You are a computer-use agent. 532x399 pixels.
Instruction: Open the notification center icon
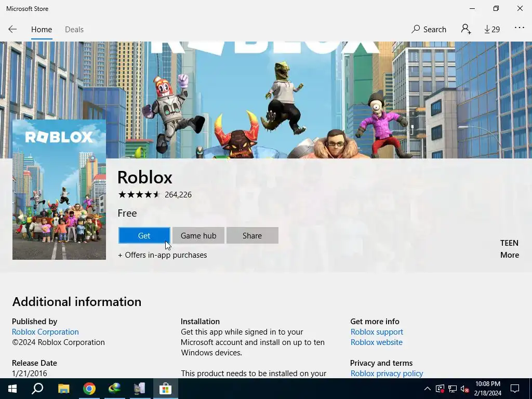coord(515,389)
